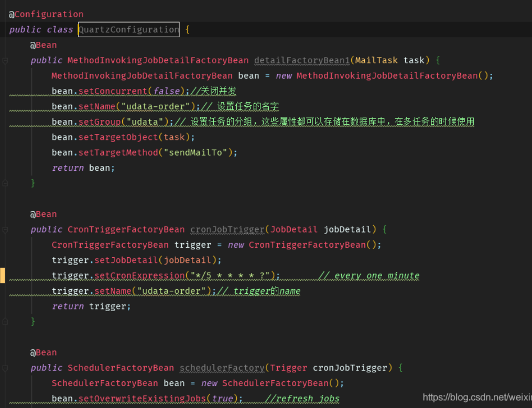Click yellow change marker beside setCronExpression line
The image size is (532, 408).
3,275
